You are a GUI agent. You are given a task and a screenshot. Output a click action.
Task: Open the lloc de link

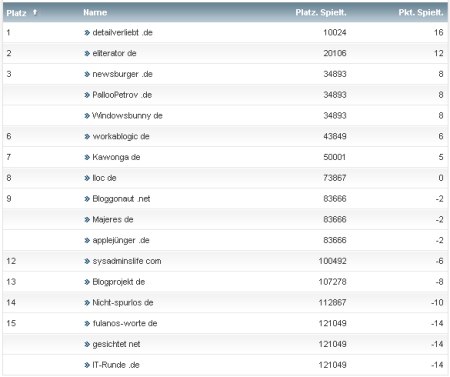[104, 178]
